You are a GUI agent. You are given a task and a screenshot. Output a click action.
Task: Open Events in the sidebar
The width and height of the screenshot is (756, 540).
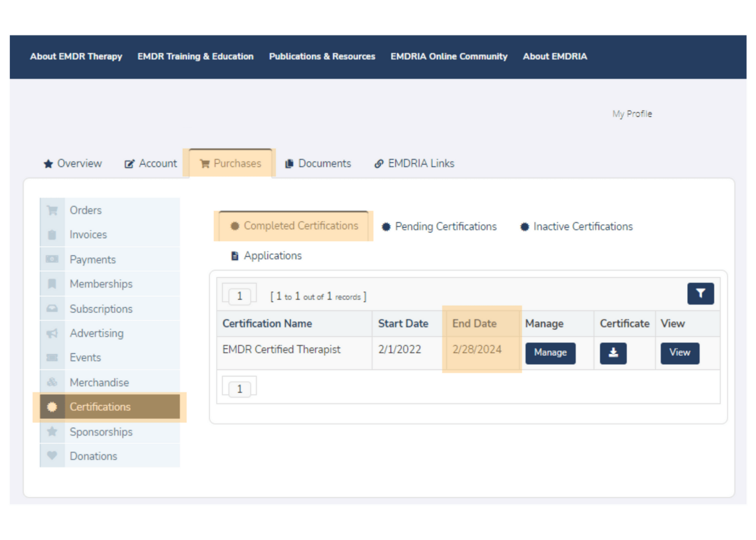click(x=110, y=358)
